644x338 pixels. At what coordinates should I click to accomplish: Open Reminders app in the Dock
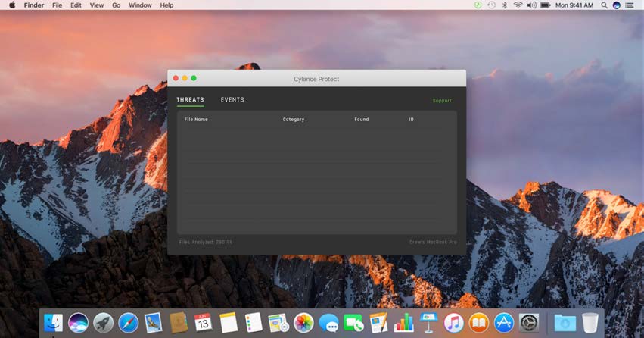254,322
